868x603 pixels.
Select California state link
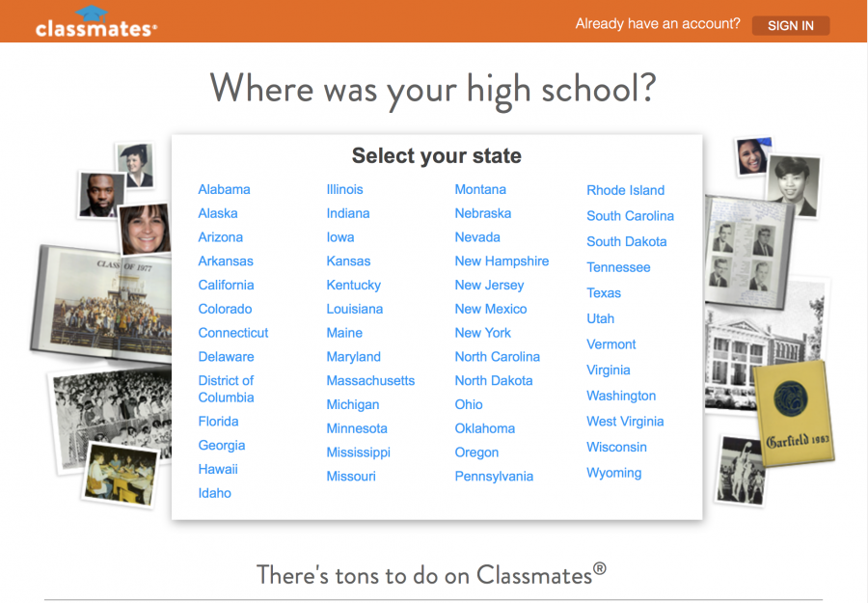tap(227, 285)
